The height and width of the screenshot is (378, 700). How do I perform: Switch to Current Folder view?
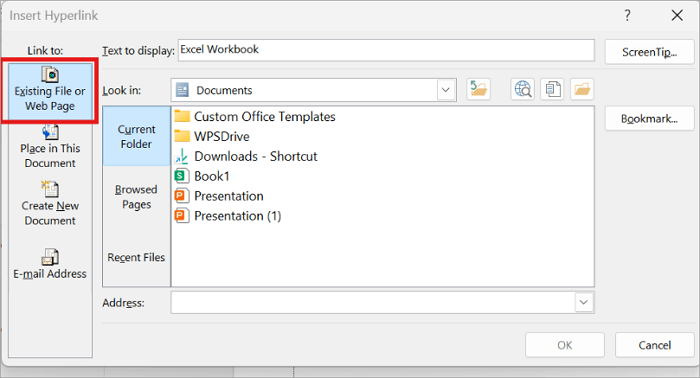click(136, 136)
